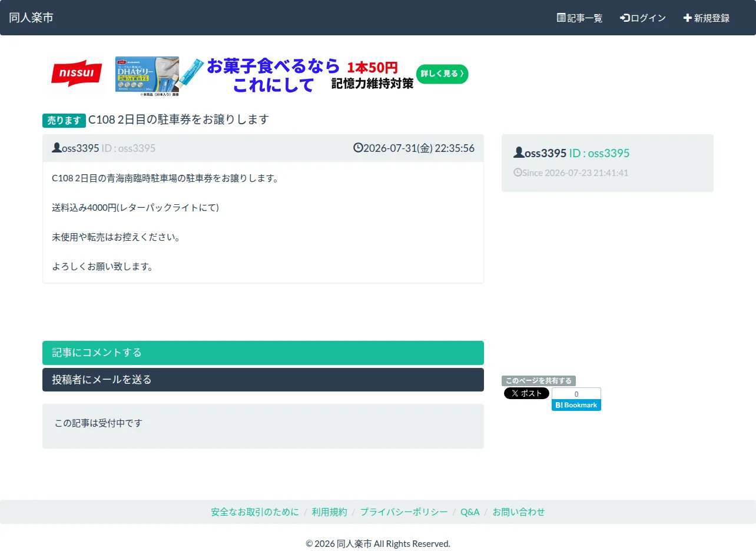Click the B! Bookmark button
Screen dimensions: 756x551
point(576,405)
